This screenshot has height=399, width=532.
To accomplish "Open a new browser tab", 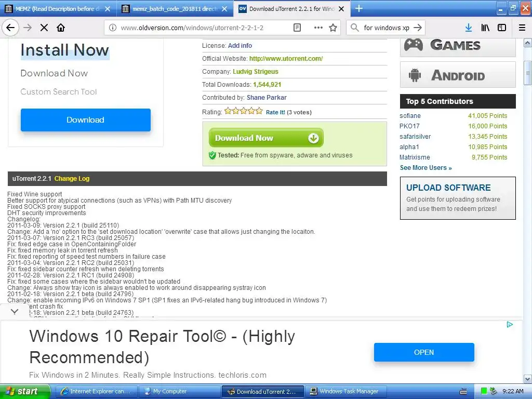I will [359, 8].
